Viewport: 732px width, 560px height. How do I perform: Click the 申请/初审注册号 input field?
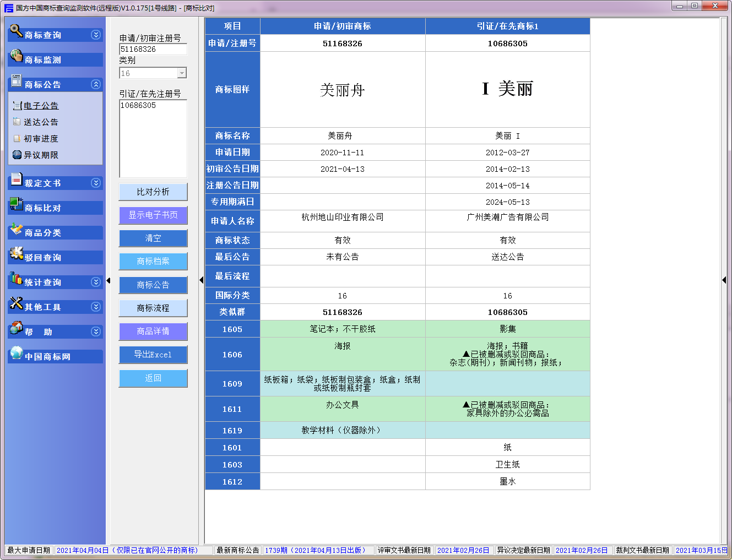click(153, 49)
